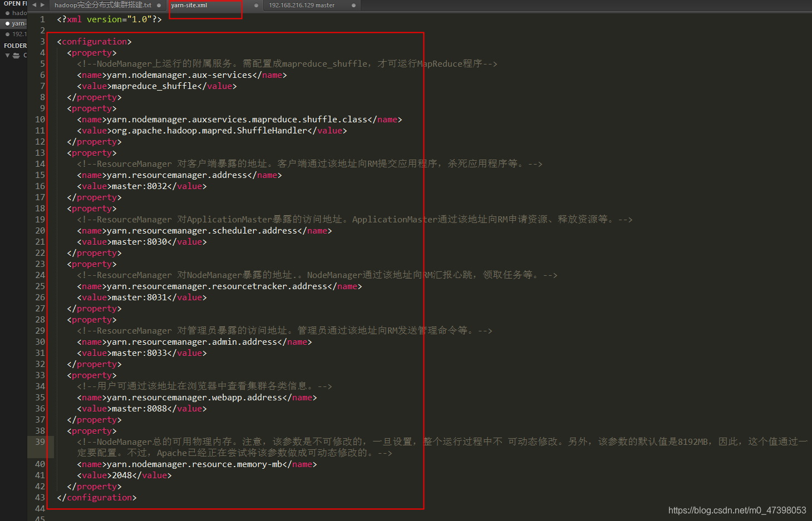Click the master:8032 value line
Image resolution: width=812 pixels, height=521 pixels.
click(x=142, y=186)
